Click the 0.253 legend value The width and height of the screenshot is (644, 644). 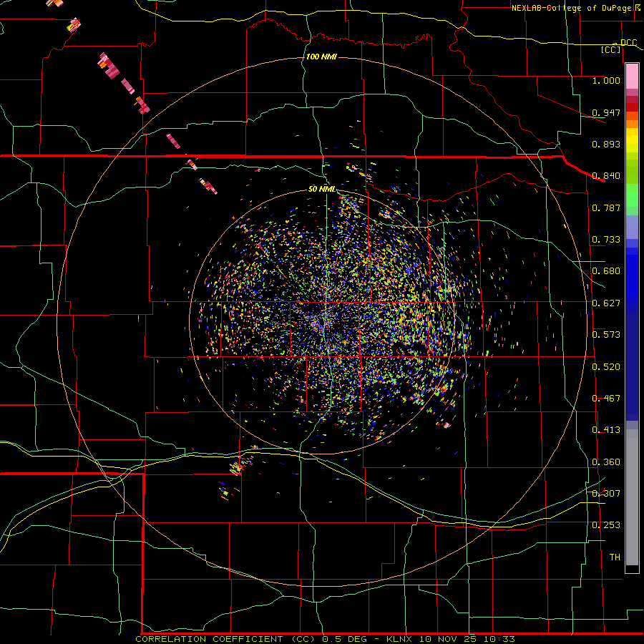tap(606, 525)
